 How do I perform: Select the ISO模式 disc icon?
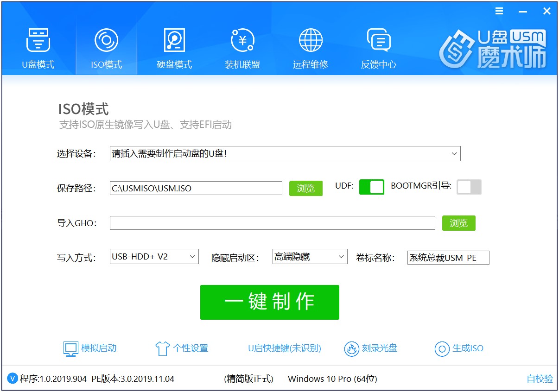coord(106,40)
